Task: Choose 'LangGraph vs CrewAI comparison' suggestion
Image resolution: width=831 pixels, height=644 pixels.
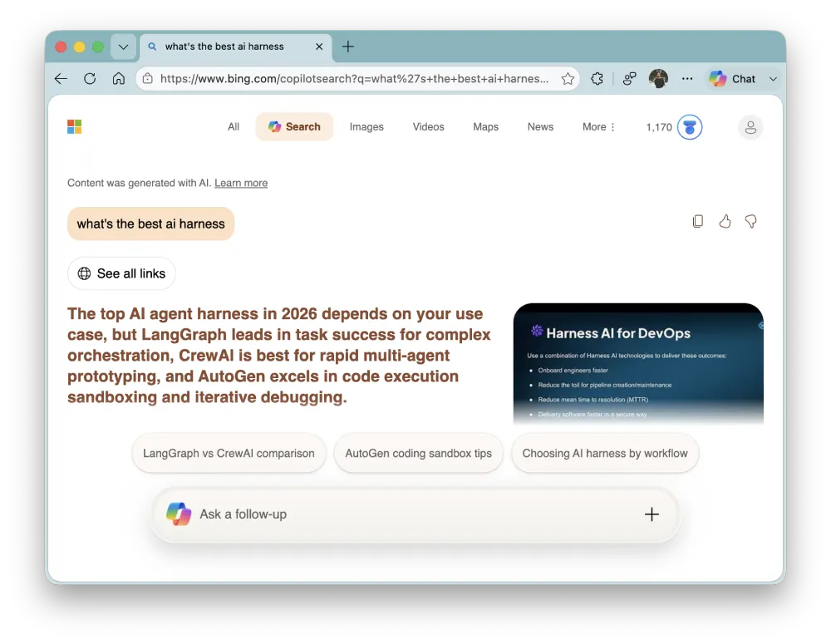Action: click(229, 453)
